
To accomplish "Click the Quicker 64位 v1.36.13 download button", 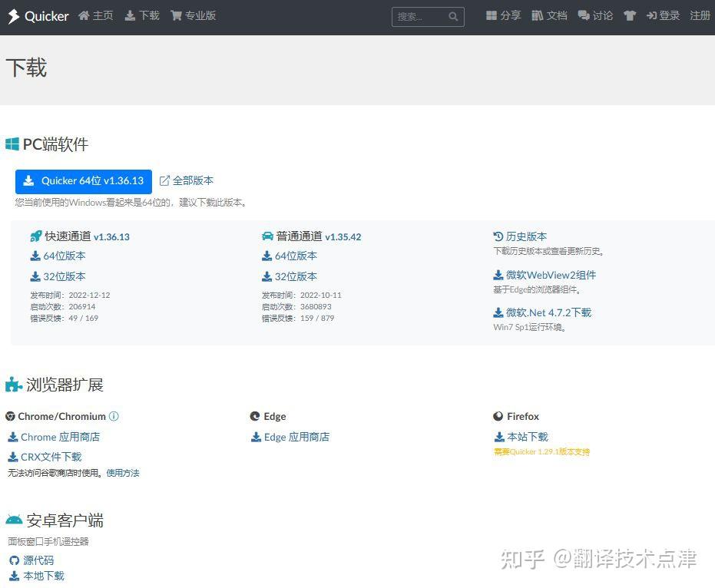I will (x=83, y=180).
